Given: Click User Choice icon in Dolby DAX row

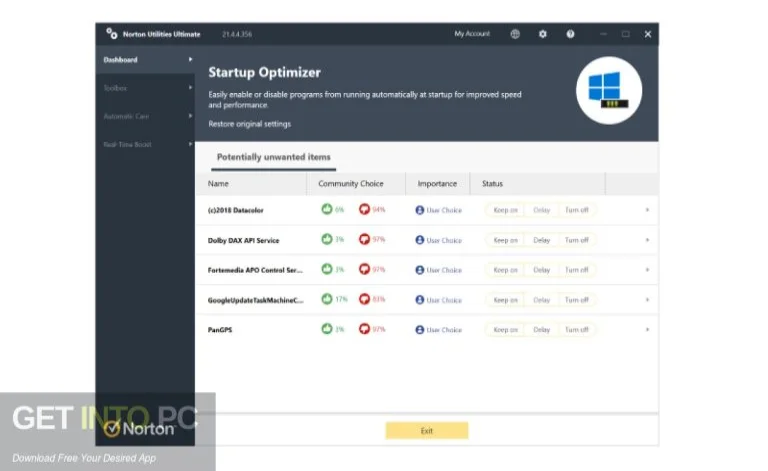Looking at the screenshot, I should (420, 240).
